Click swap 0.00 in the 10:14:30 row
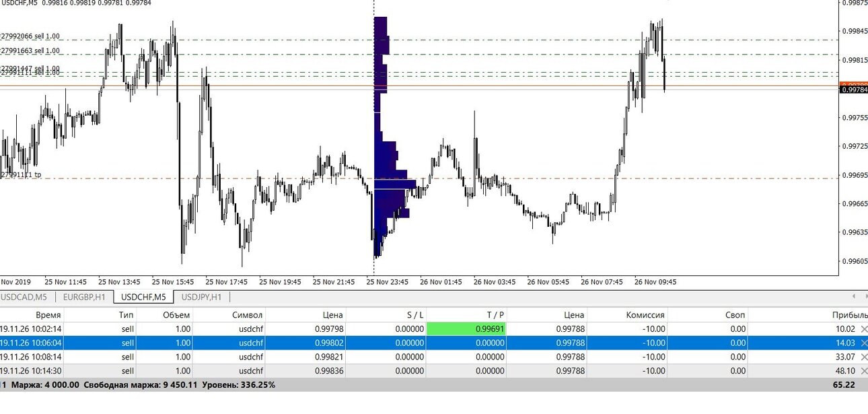Viewport: 868px width, 414px height. [738, 371]
